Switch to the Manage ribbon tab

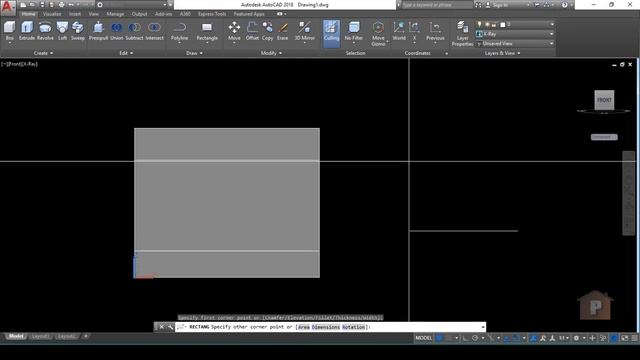[115, 14]
